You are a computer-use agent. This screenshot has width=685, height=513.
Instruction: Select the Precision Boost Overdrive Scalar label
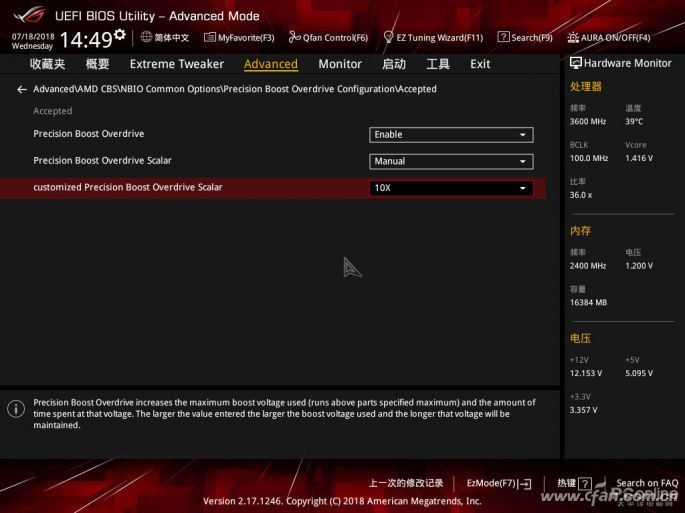102,160
